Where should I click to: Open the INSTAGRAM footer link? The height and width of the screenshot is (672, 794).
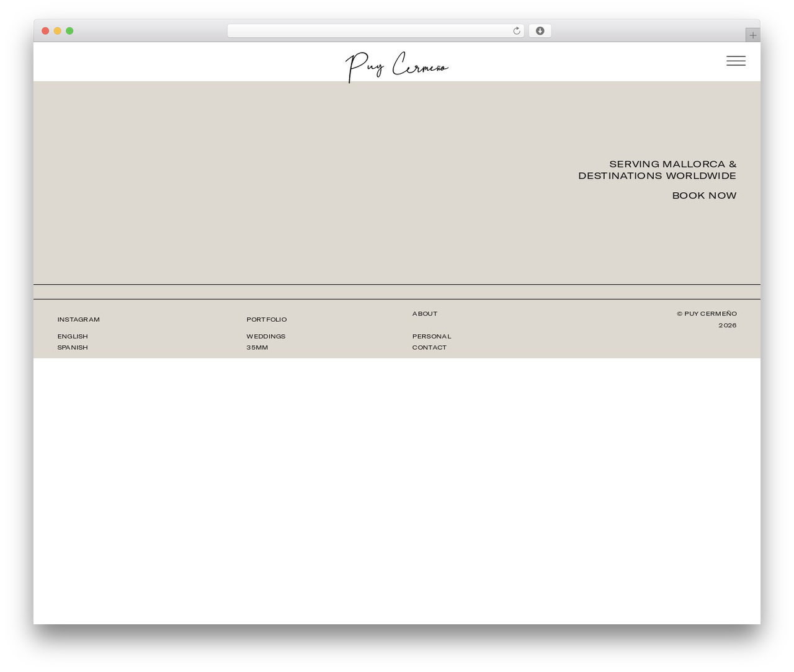pos(79,319)
